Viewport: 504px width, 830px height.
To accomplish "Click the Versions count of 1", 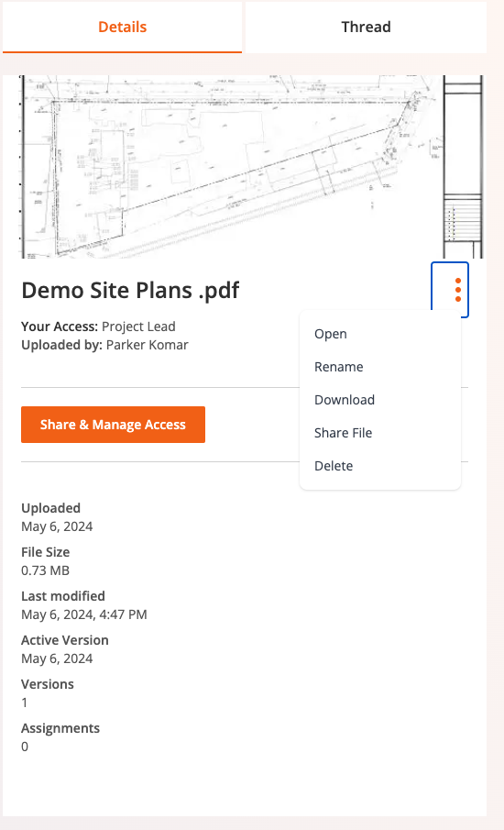I will pyautogui.click(x=25, y=703).
